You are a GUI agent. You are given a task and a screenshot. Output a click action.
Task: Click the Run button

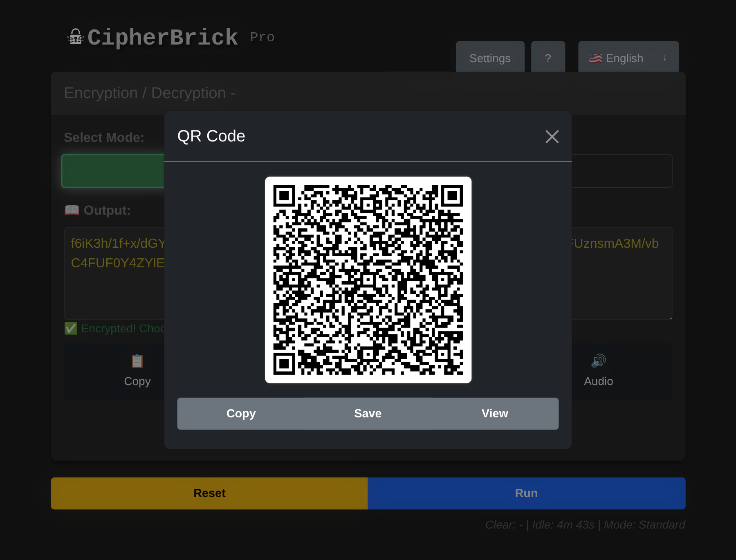527,493
